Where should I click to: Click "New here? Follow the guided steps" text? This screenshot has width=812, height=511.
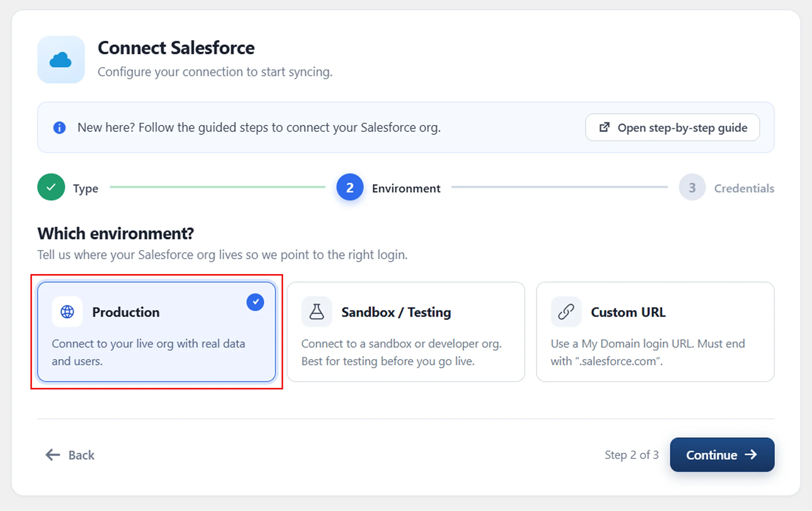point(259,128)
